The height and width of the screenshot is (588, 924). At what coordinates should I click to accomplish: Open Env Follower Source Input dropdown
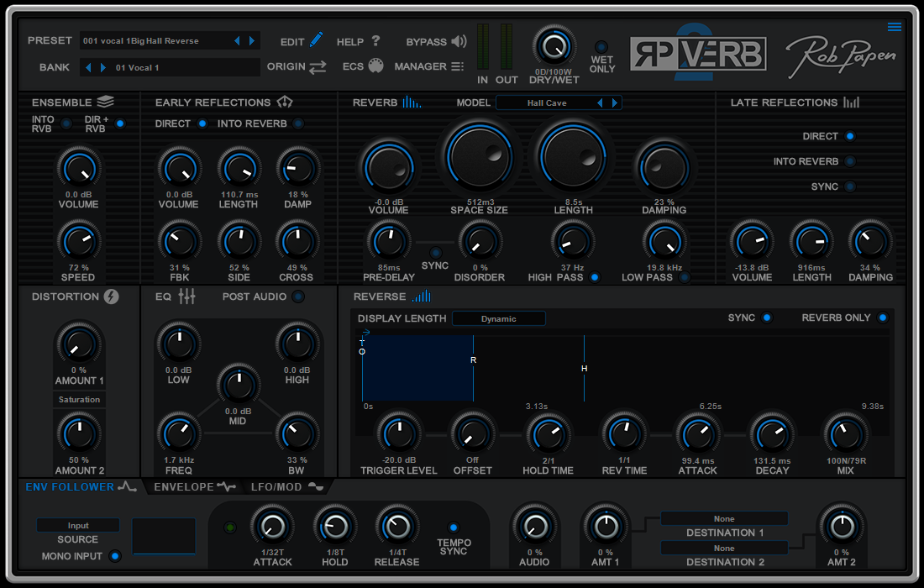[x=78, y=526]
